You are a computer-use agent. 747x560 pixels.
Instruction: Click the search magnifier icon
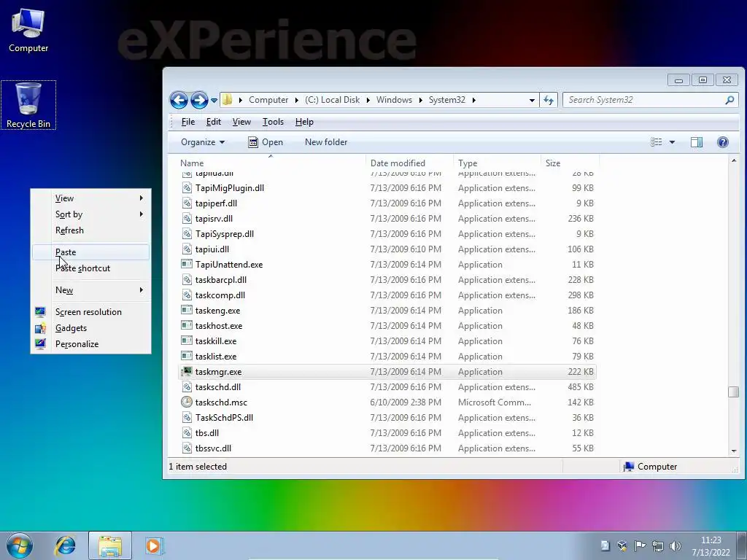(729, 100)
